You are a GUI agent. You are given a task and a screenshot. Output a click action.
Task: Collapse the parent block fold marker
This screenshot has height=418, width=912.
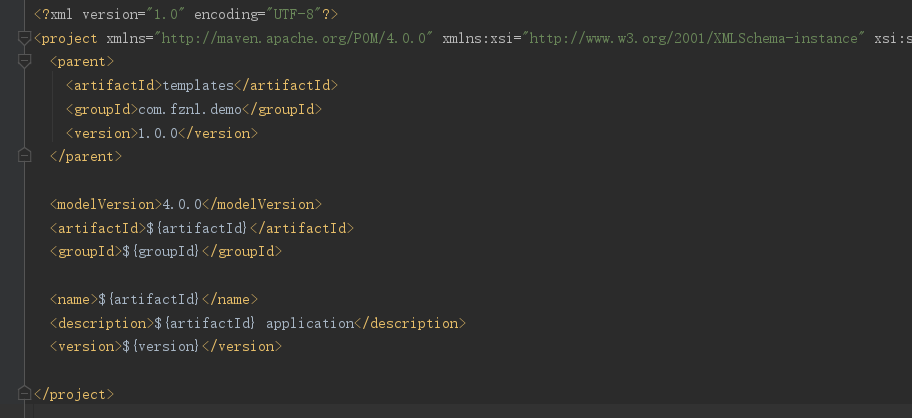point(25,62)
